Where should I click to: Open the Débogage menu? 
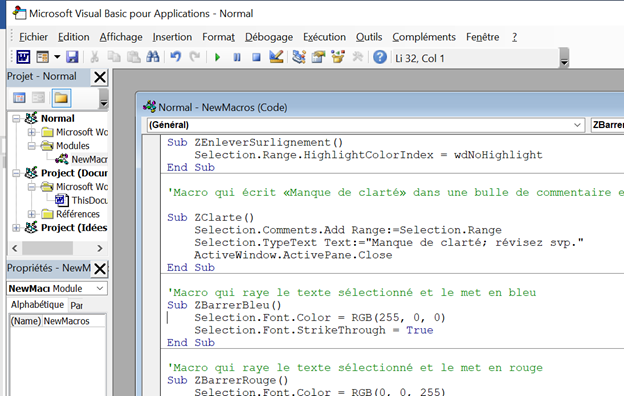point(269,37)
